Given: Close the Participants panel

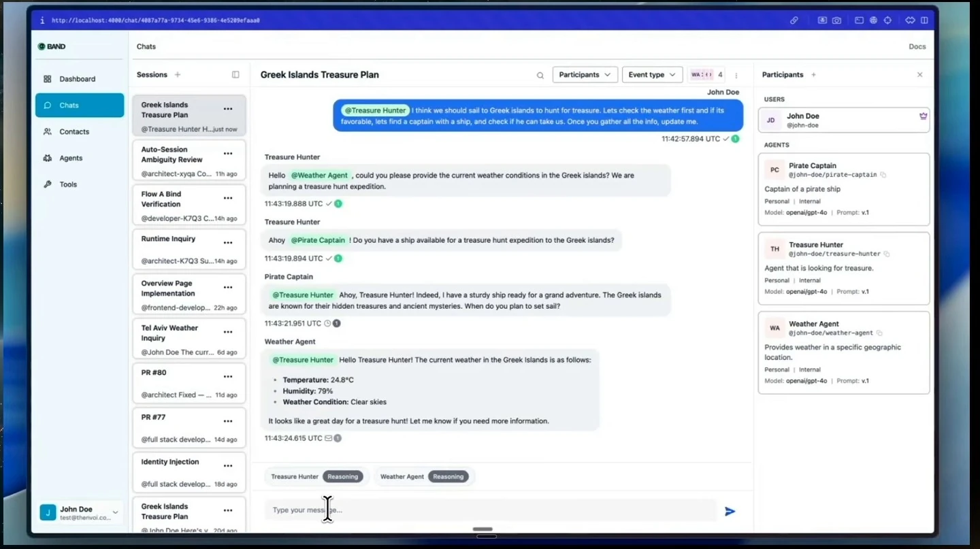Looking at the screenshot, I should (919, 75).
